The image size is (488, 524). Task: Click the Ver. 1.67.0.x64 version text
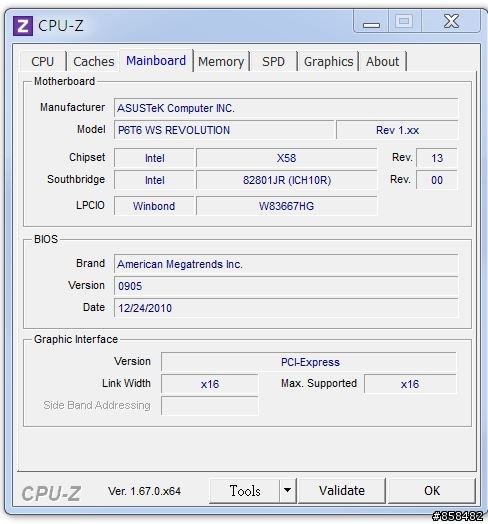point(144,491)
